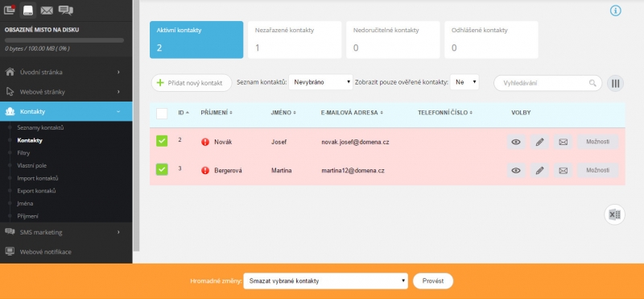Select the Nedoručitelné kontakty tab

(393, 40)
